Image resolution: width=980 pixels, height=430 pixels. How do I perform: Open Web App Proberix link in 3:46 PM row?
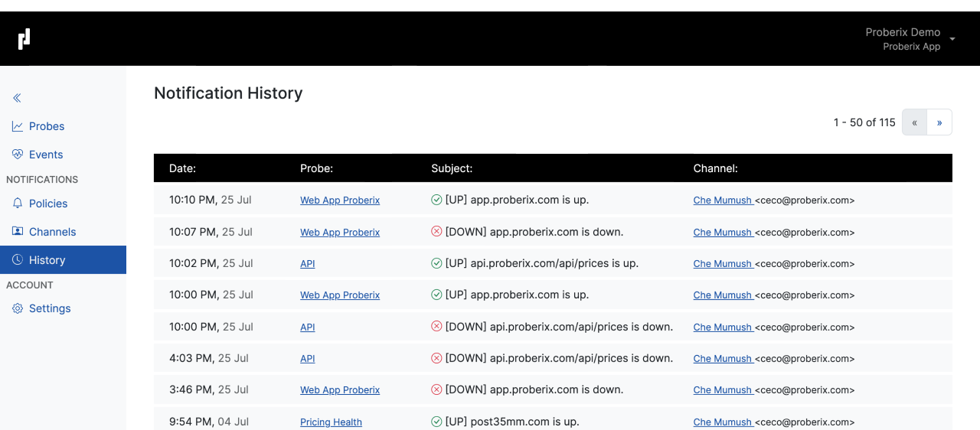(340, 390)
